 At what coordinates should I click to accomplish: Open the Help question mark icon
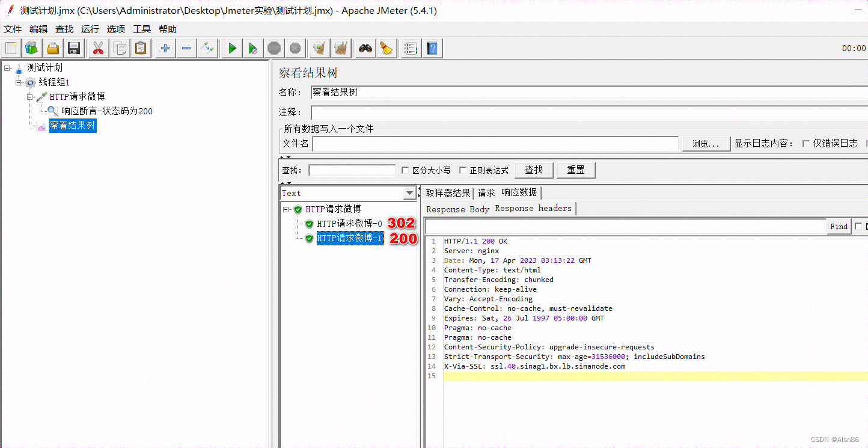tap(432, 49)
